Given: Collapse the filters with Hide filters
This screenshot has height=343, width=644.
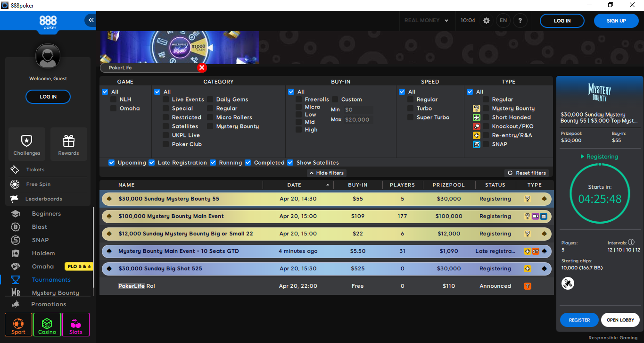Looking at the screenshot, I should (326, 173).
